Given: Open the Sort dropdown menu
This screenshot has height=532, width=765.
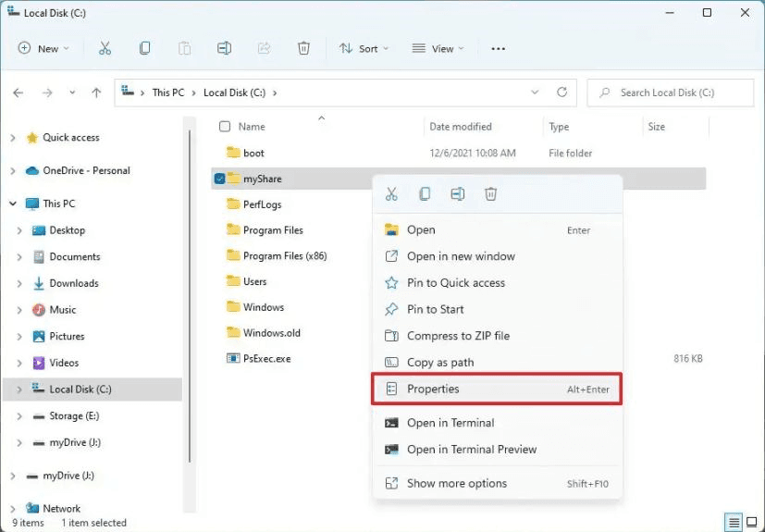Looking at the screenshot, I should tap(364, 48).
